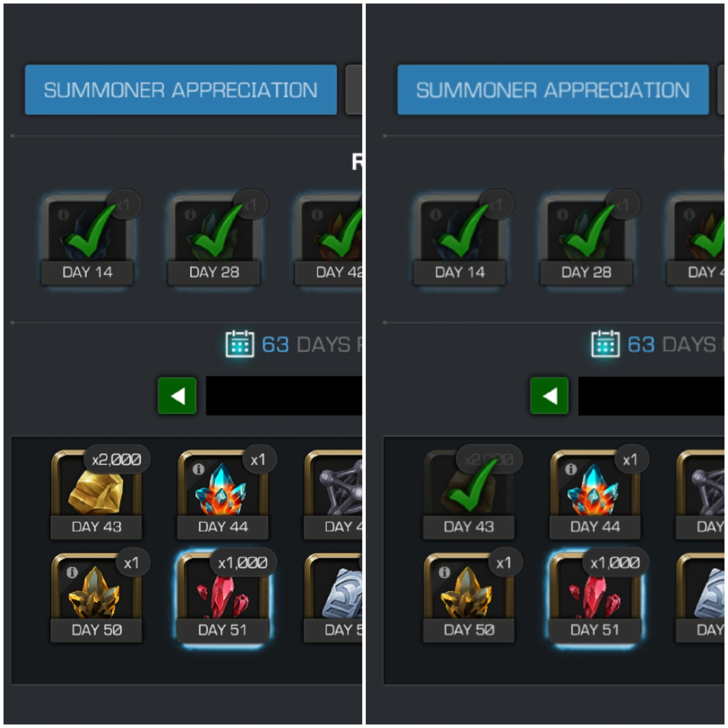Viewport: 728px width, 728px height.
Task: Go to previous page with green arrow, left screenshot
Action: pyautogui.click(x=177, y=396)
